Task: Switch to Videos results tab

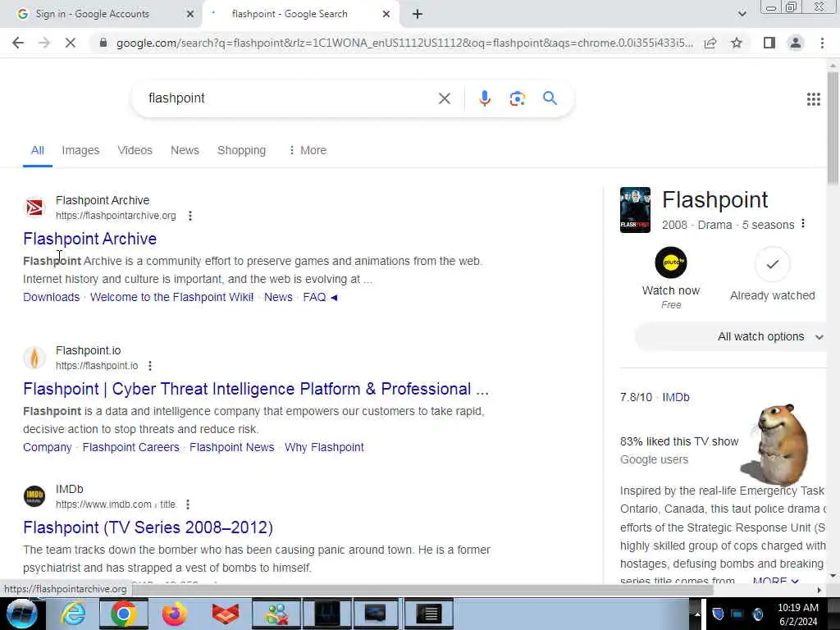Action: click(x=135, y=151)
